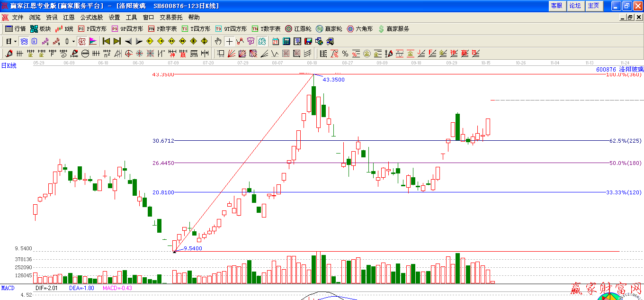Expand the candlestick style dropdown arrow
The height and width of the screenshot is (300, 644).
(73, 41)
